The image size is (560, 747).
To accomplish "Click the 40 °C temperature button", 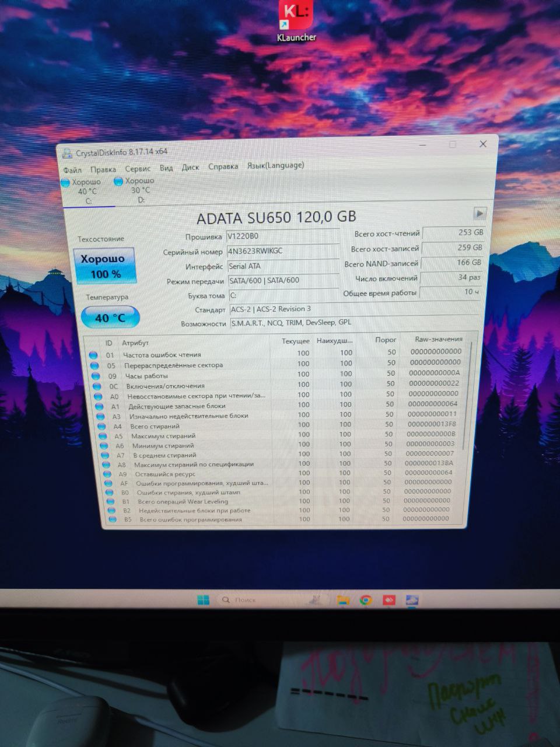I will [110, 317].
